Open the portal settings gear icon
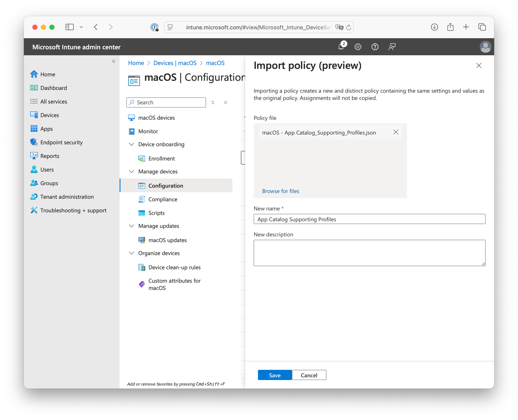This screenshot has height=420, width=518. 358,47
